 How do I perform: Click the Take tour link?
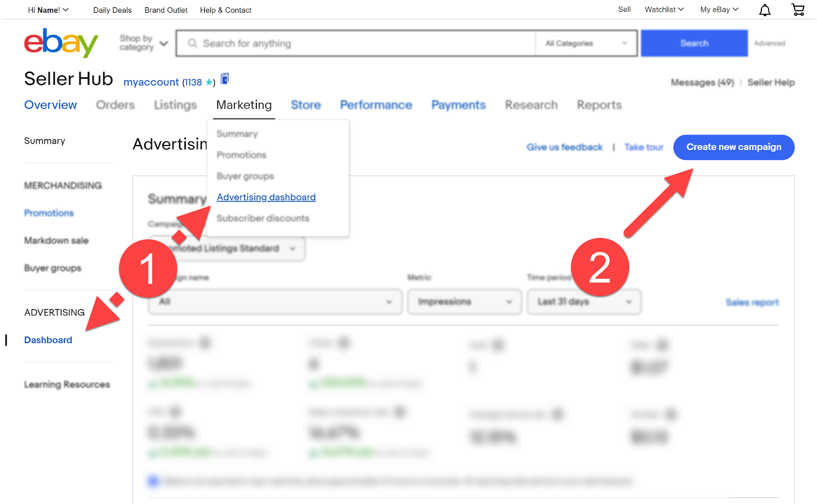coord(644,147)
